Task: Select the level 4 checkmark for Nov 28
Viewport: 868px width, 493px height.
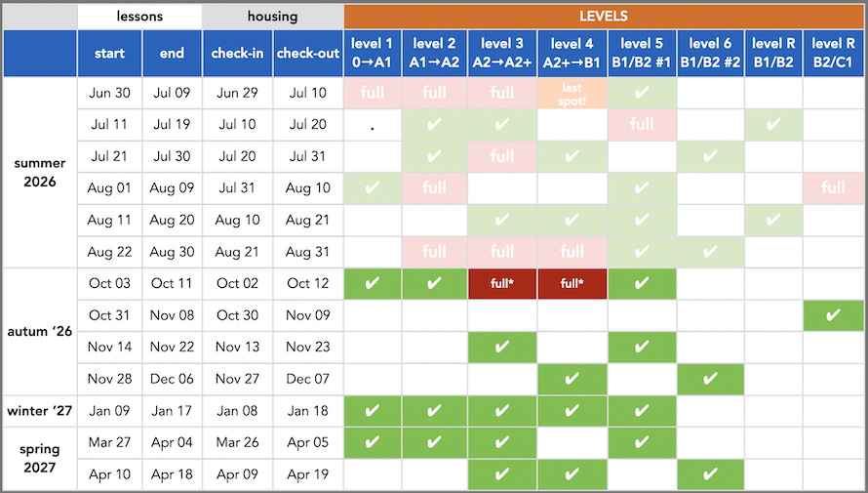Action: coord(572,379)
